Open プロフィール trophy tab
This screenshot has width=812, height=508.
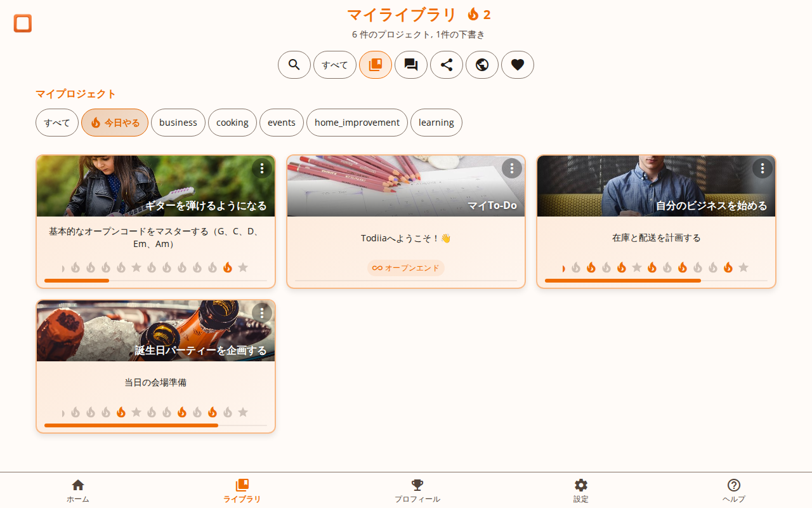tap(417, 490)
